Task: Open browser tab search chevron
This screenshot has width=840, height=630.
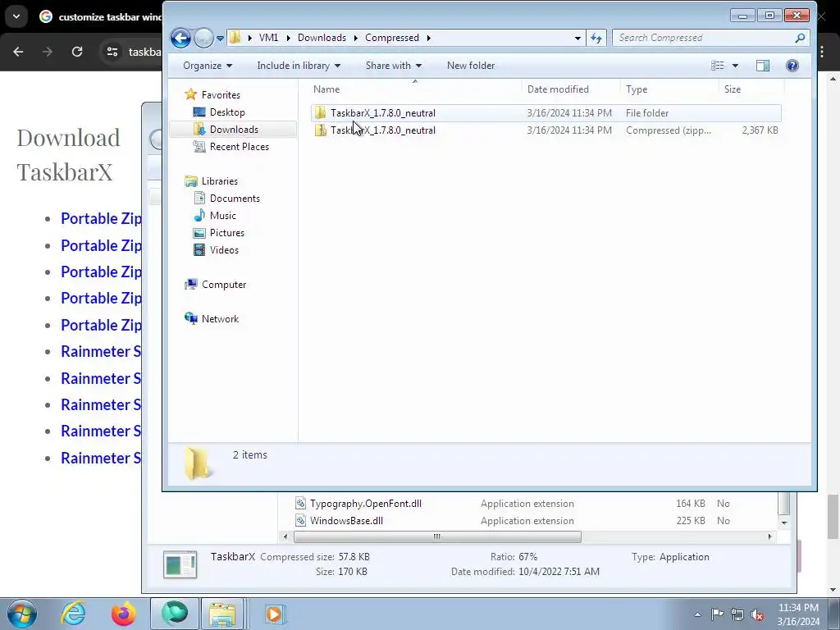Action: [16, 16]
